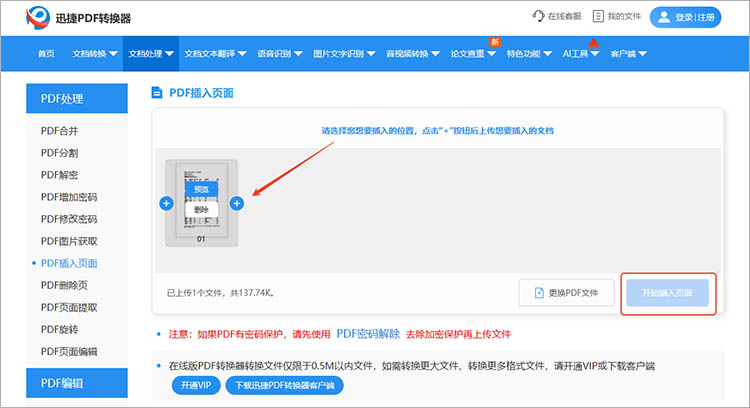Select PDF页面提取 in sidebar
Screen dimensions: 750x408
pos(69,307)
